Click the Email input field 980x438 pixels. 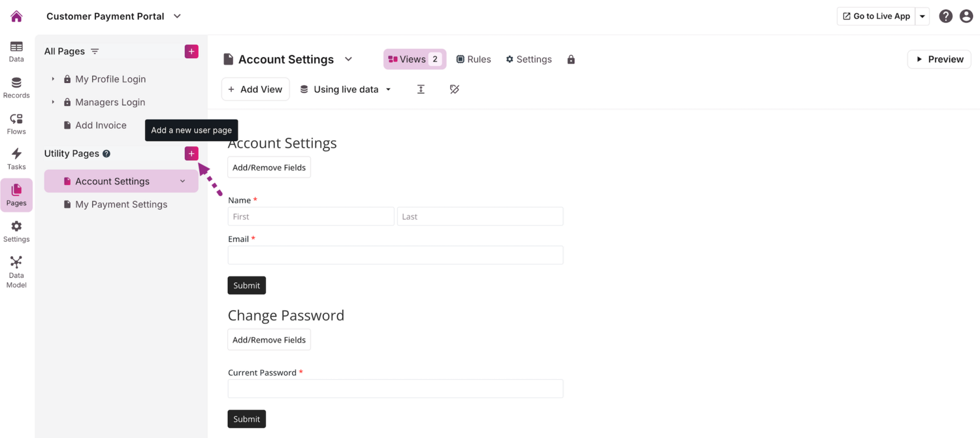tap(395, 255)
